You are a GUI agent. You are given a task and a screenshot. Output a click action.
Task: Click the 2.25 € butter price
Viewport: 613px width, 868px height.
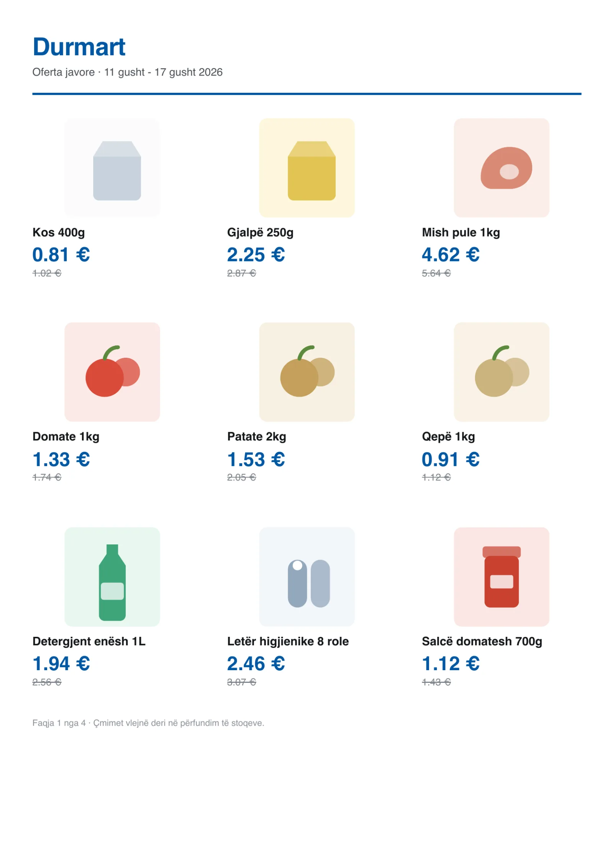click(x=256, y=254)
